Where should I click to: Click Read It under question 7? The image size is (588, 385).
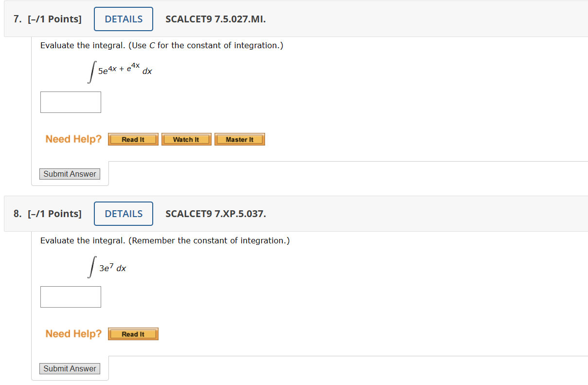tap(133, 140)
